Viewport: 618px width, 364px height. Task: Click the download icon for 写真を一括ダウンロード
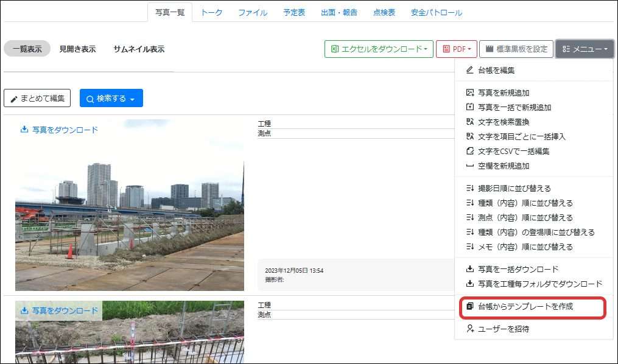point(469,269)
